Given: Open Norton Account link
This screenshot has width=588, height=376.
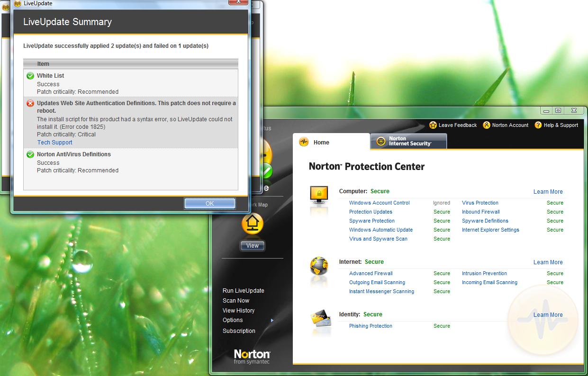Looking at the screenshot, I should point(510,125).
